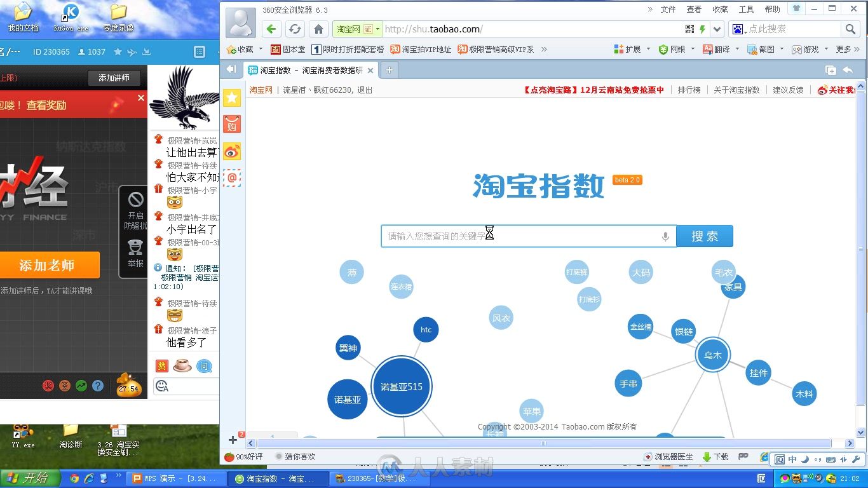Click the 举报 report icon in YY
The image size is (868, 488).
coord(135,253)
